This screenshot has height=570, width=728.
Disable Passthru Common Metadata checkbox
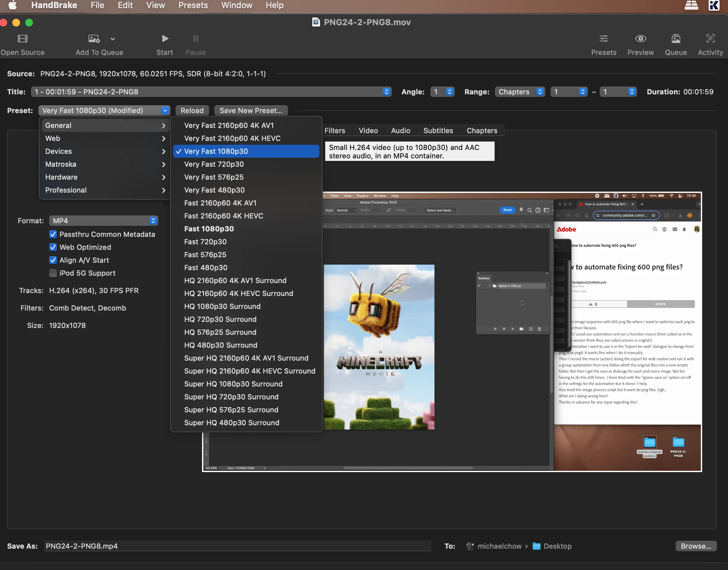[53, 234]
